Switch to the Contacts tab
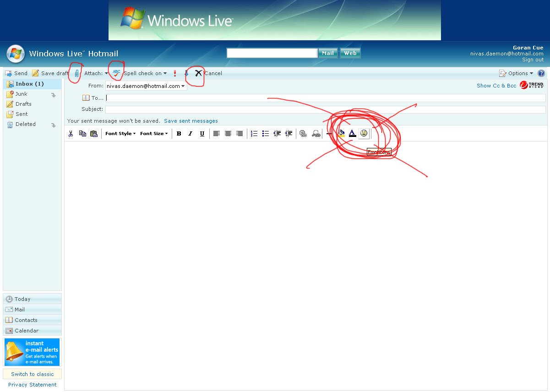This screenshot has height=392, width=550. (x=32, y=320)
